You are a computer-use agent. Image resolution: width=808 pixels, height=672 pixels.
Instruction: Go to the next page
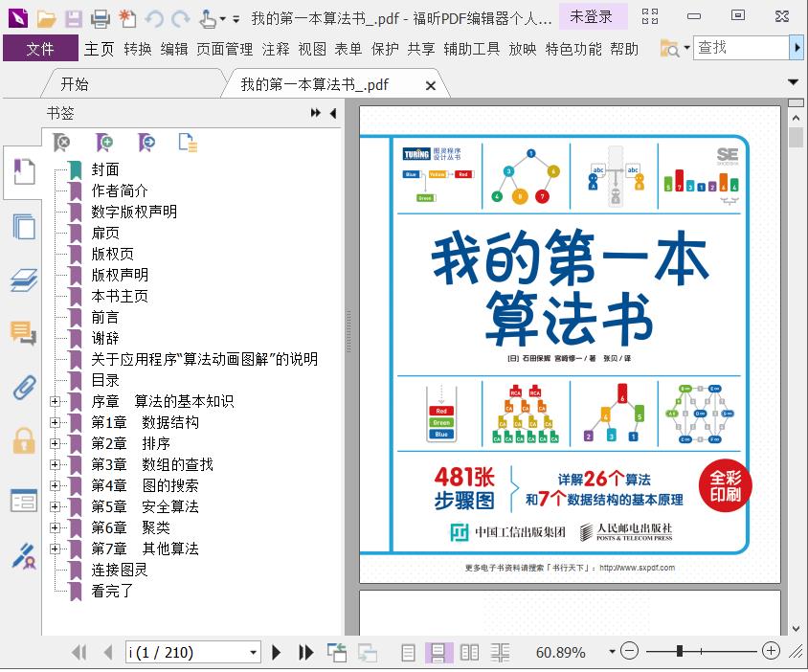click(277, 653)
